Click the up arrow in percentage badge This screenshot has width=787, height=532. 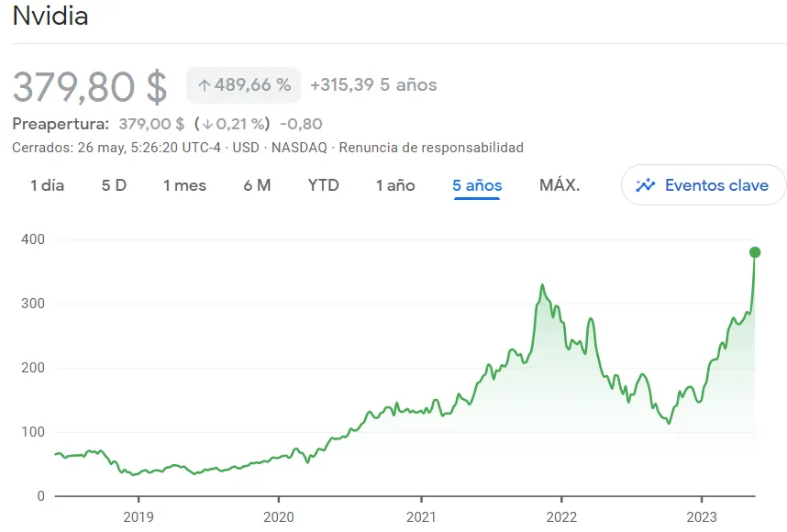[x=204, y=85]
